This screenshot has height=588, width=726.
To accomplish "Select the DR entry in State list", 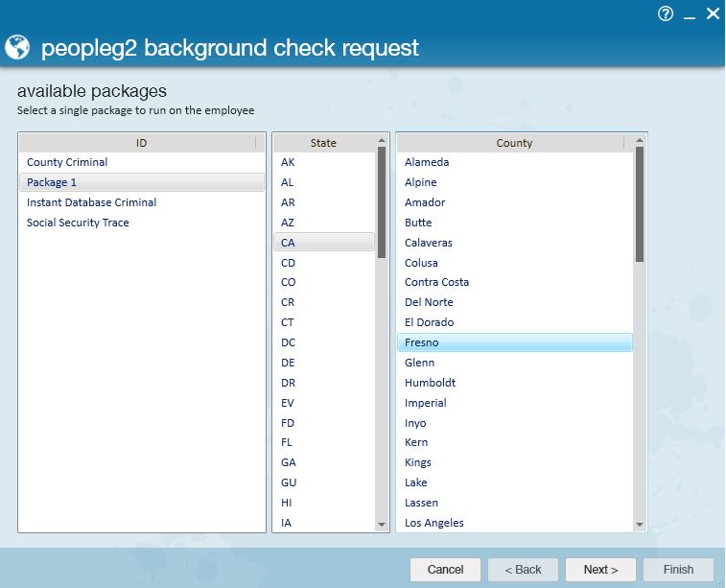I will [x=323, y=383].
